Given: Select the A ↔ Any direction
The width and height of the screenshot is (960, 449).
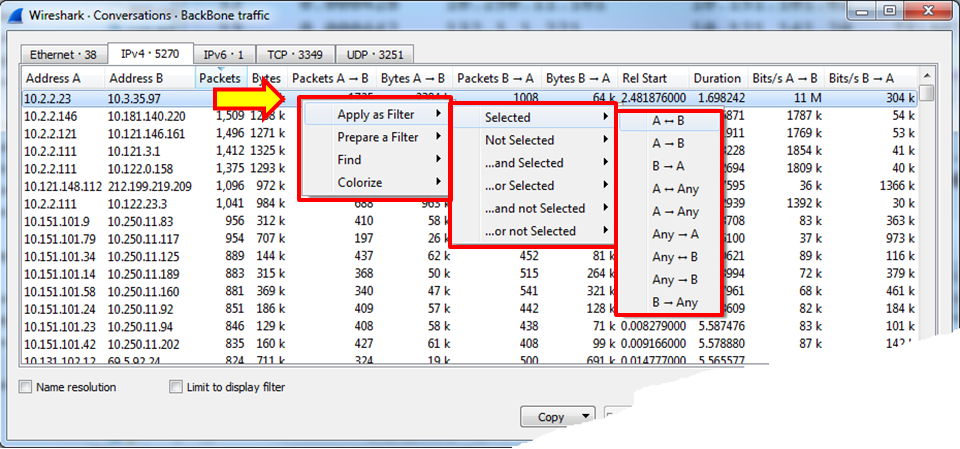Looking at the screenshot, I should point(669,189).
